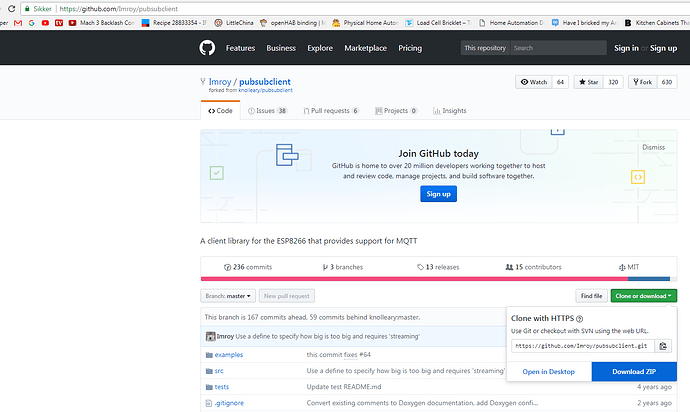The width and height of the screenshot is (690, 412).
Task: Click the Open in Desktop link
Action: click(x=549, y=371)
